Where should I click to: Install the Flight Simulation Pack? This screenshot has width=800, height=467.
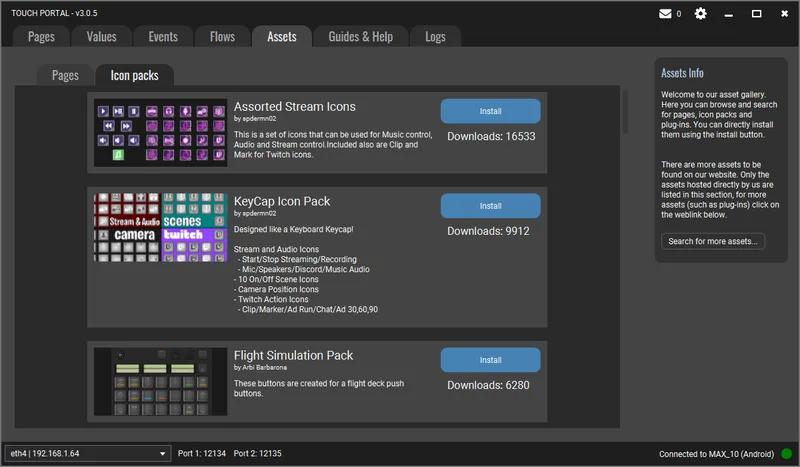point(490,360)
